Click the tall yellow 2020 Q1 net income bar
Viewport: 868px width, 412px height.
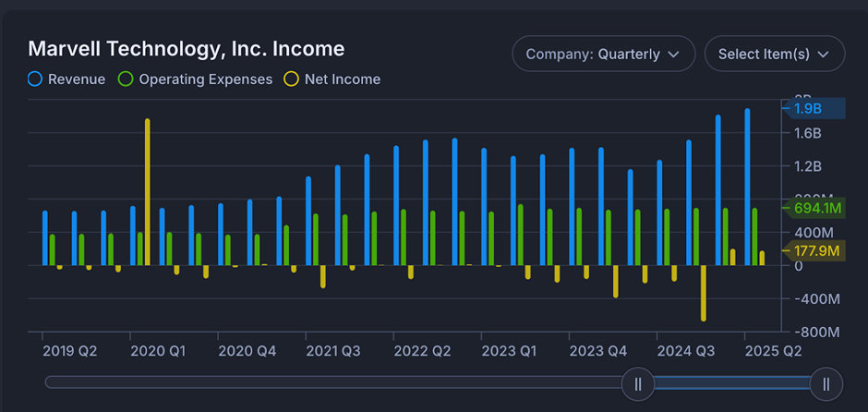(x=147, y=192)
